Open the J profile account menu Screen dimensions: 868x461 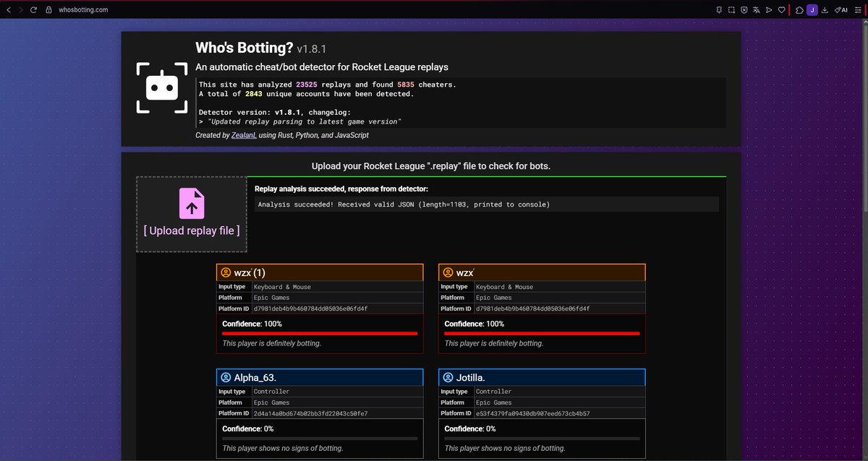tap(812, 9)
